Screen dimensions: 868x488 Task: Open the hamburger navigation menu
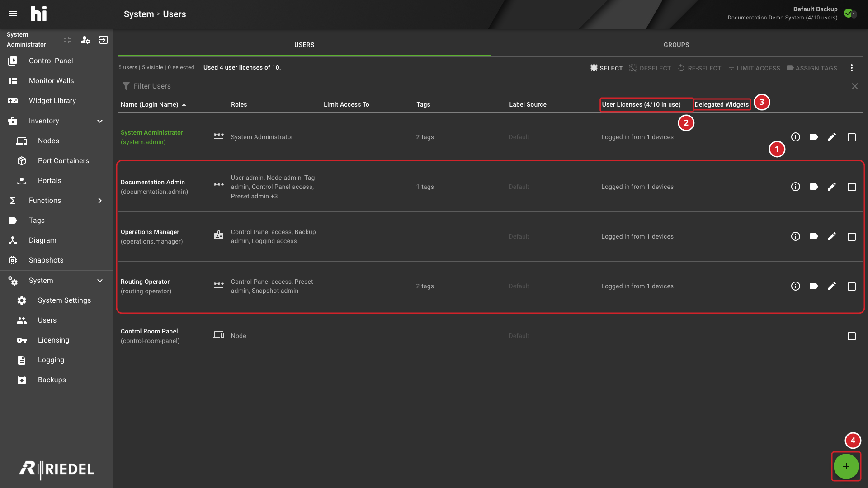(13, 14)
